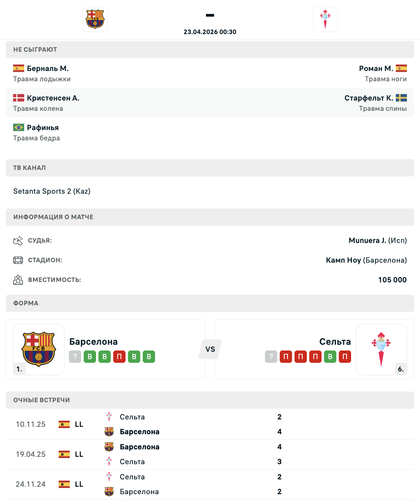Click the Brazil flag beside Рафинья
The image size is (420, 504).
click(18, 128)
